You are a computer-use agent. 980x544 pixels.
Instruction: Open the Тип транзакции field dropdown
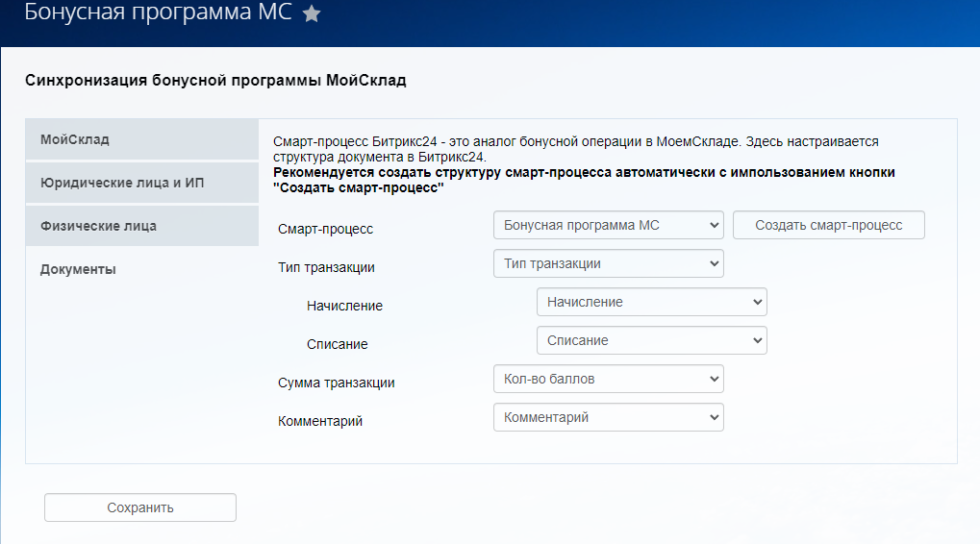(x=607, y=263)
